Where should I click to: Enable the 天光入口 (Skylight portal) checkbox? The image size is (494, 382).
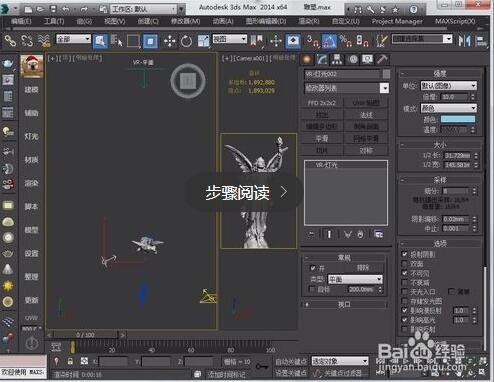pyautogui.click(x=405, y=292)
